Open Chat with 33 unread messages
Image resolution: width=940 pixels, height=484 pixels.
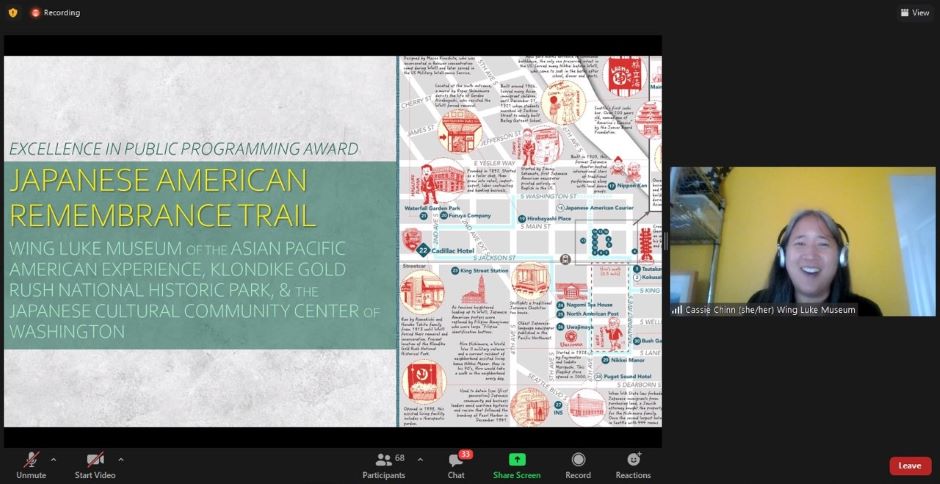click(x=456, y=465)
